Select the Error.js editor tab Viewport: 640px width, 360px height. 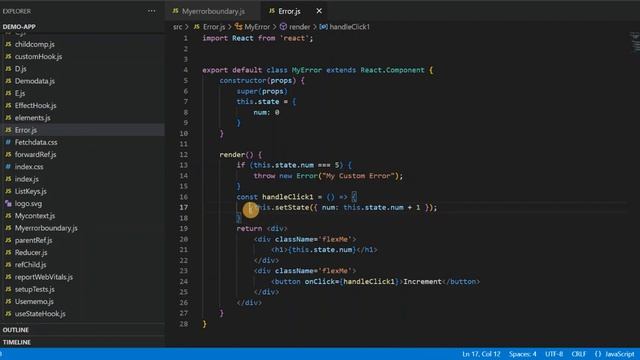pos(289,11)
